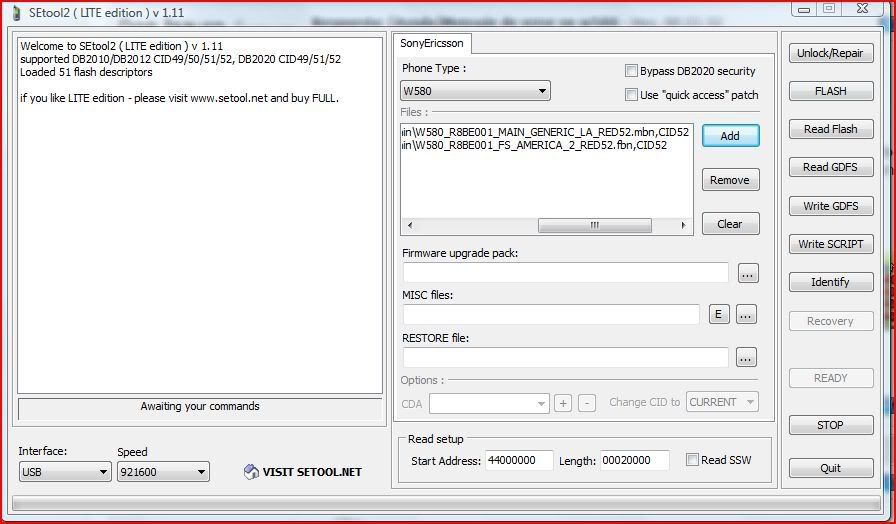Click the Quit button

pyautogui.click(x=830, y=469)
